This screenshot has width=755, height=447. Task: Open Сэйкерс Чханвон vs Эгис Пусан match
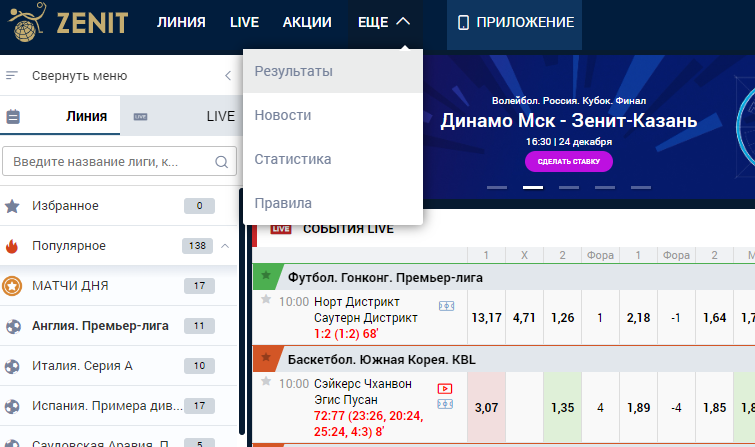[x=363, y=392]
